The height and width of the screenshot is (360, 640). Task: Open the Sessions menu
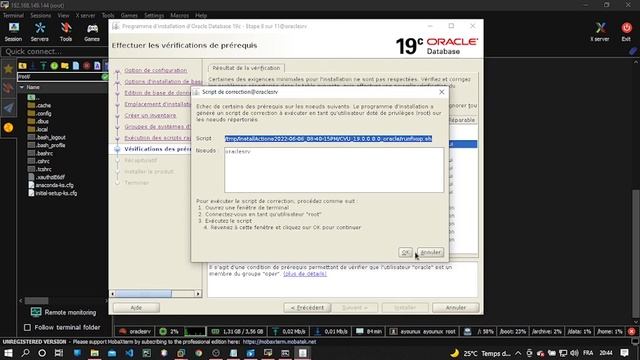tap(41, 15)
